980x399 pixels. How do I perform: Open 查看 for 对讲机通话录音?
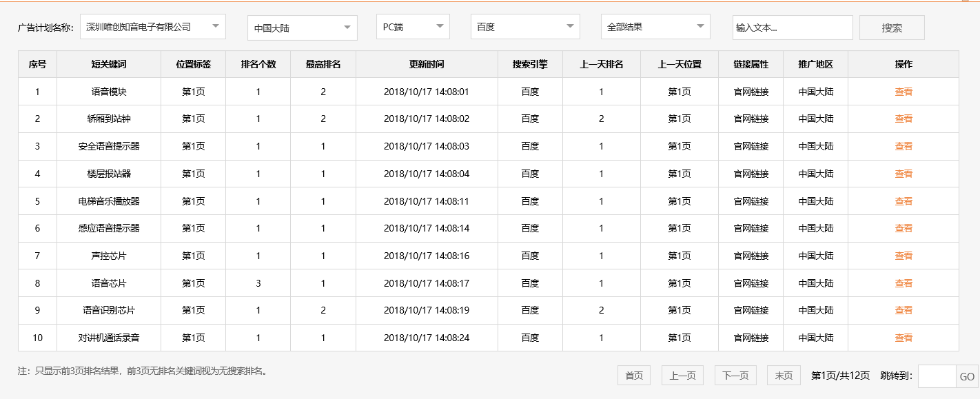[903, 338]
